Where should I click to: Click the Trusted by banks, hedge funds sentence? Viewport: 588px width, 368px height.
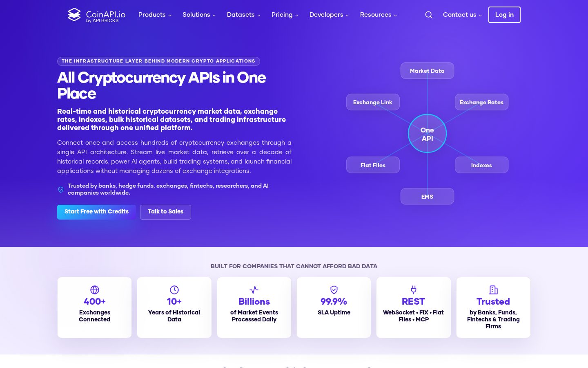pos(168,189)
